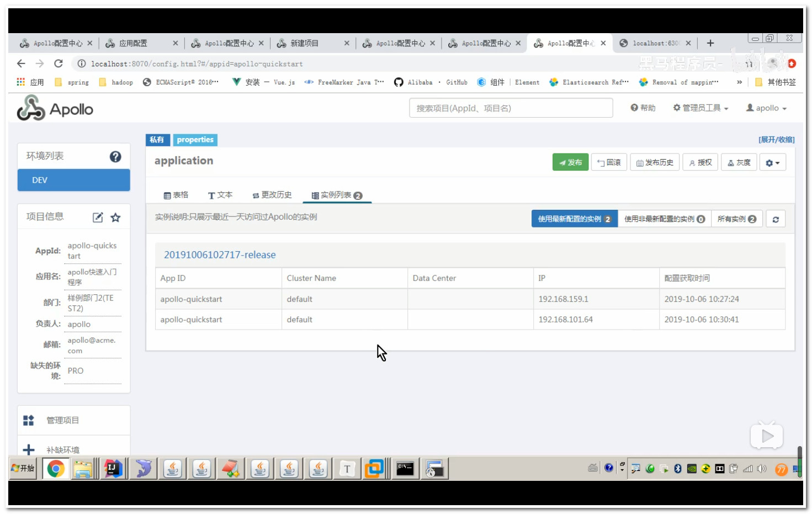Image resolution: width=812 pixels, height=514 pixels.
Task: Click the refresh instances icon button
Action: tap(776, 219)
